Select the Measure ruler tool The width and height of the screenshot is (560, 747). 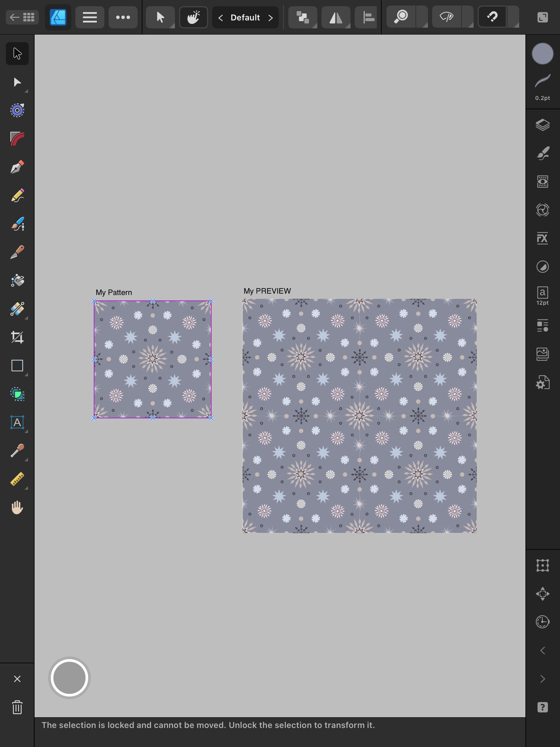17,479
